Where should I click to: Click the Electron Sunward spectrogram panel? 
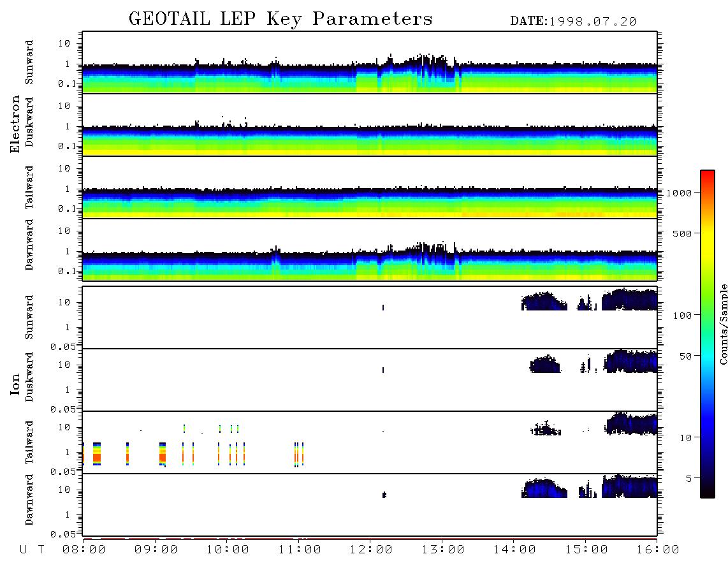[x=370, y=62]
